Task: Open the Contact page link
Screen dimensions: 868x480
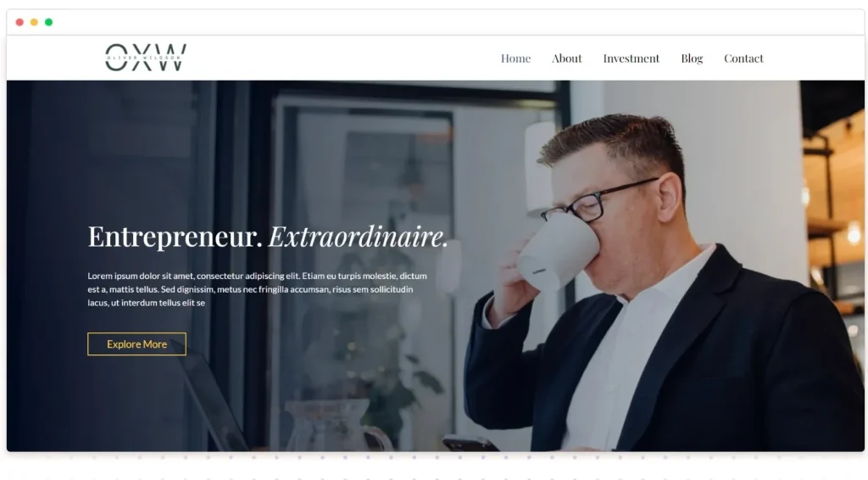Action: coord(743,59)
